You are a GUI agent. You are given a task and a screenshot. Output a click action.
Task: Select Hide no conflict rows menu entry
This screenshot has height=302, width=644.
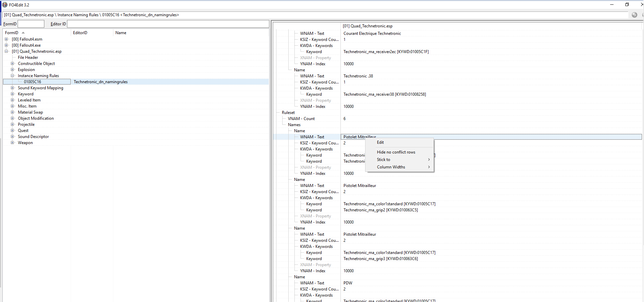(400, 152)
